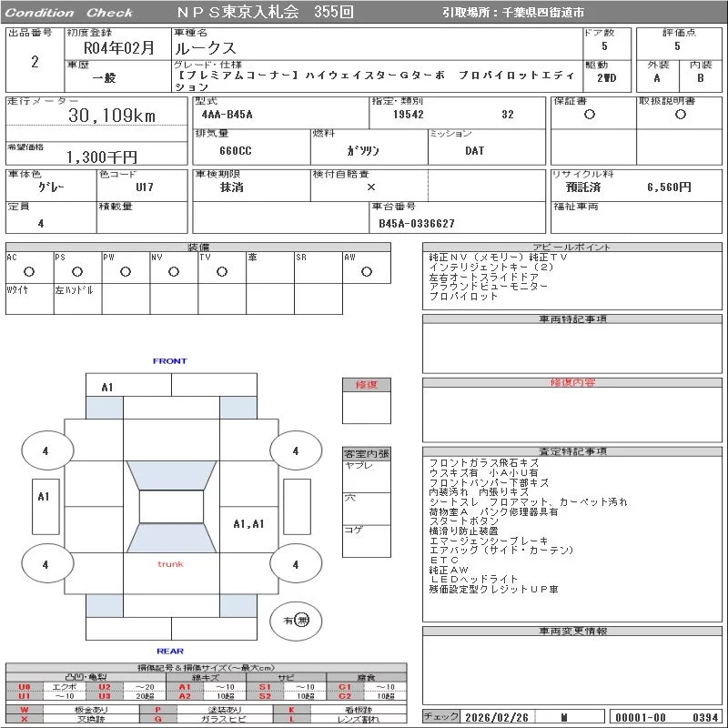The width and height of the screenshot is (728, 728).
Task: Select the 査定特記事項 section header
Action: pyautogui.click(x=571, y=451)
